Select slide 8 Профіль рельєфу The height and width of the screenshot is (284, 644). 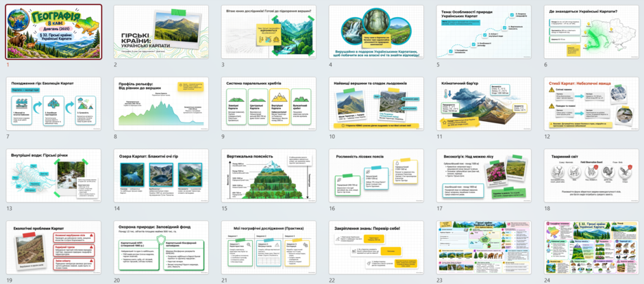point(161,104)
